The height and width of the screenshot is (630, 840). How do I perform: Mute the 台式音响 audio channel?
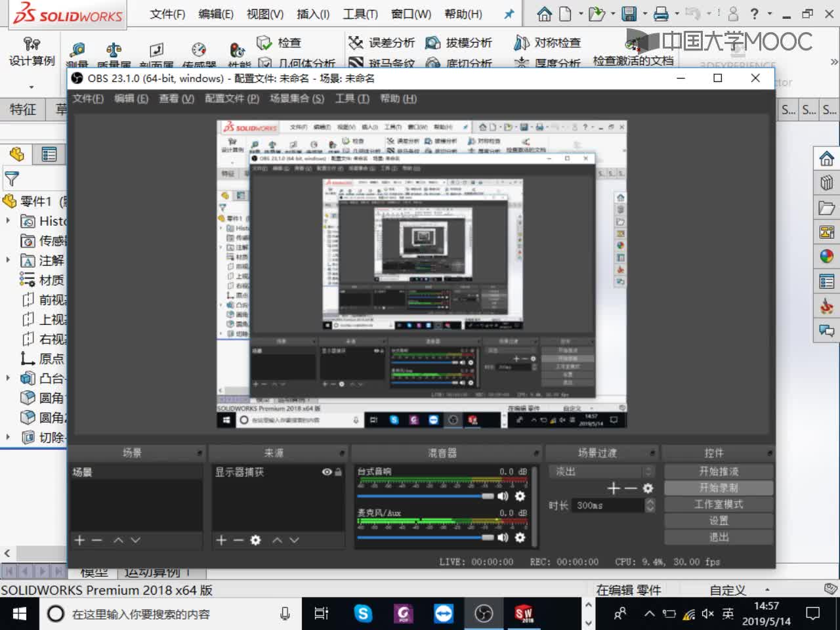pos(503,496)
